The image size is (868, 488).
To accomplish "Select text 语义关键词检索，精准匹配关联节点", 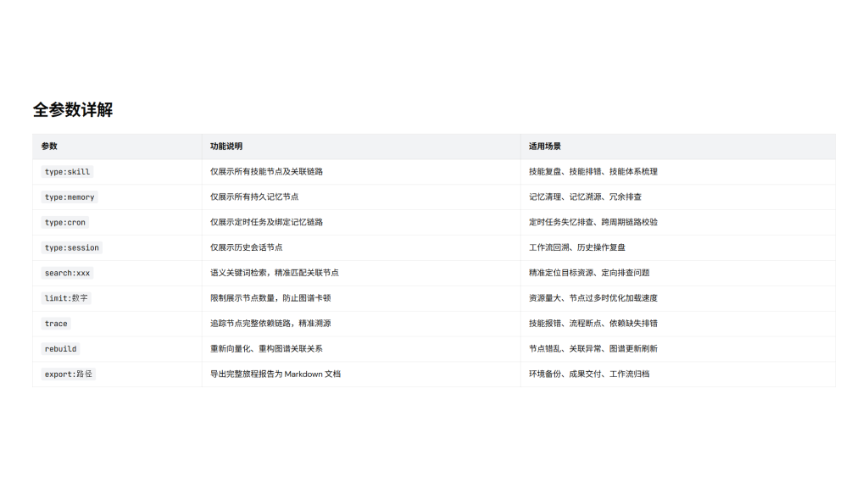I will pos(275,273).
